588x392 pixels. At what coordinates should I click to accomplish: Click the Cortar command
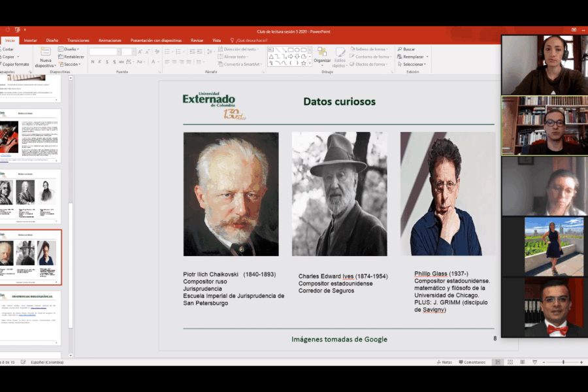tap(8, 49)
